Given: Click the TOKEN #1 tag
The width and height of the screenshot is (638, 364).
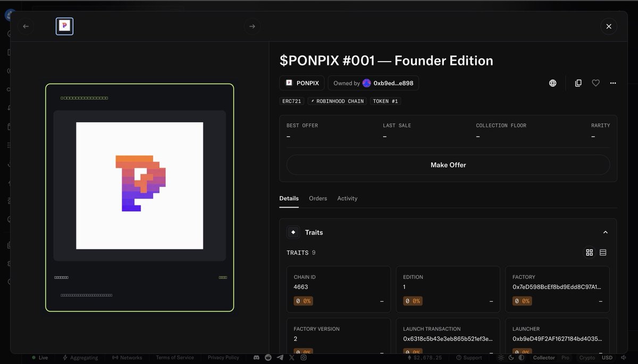Looking at the screenshot, I should click(x=385, y=101).
